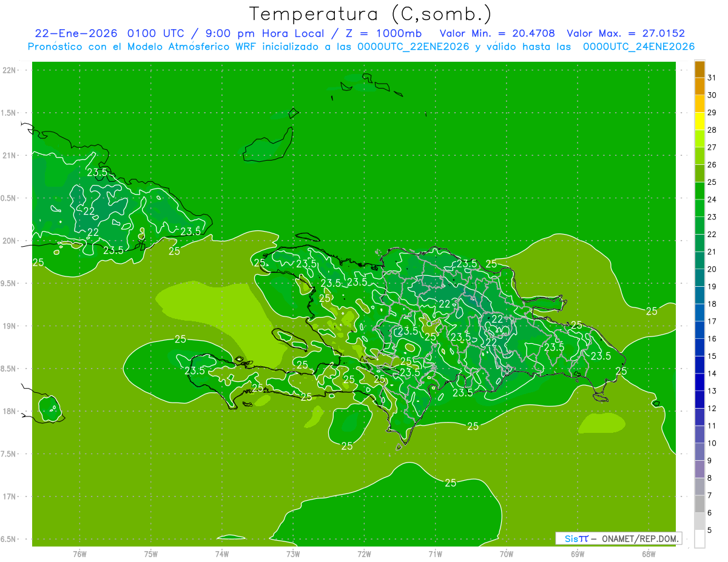This screenshot has height=562, width=728.
Task: Click the '75W' longitude axis label
Action: [151, 554]
